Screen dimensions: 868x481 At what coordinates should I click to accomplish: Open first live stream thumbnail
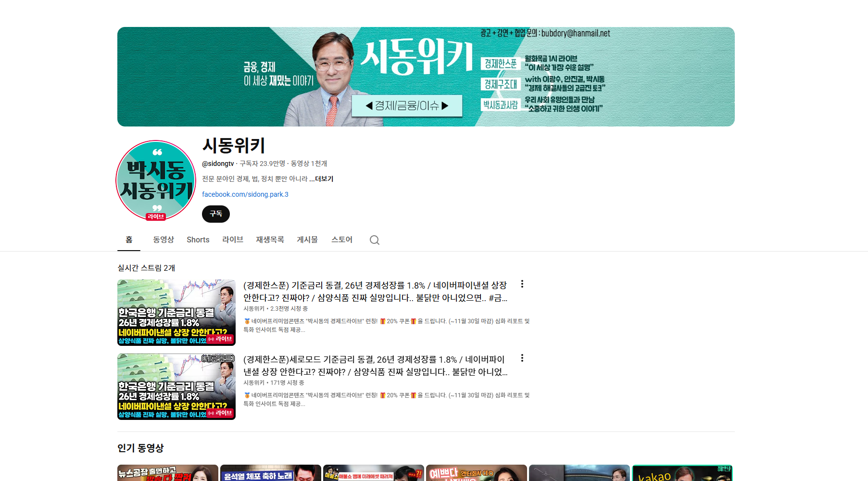176,313
